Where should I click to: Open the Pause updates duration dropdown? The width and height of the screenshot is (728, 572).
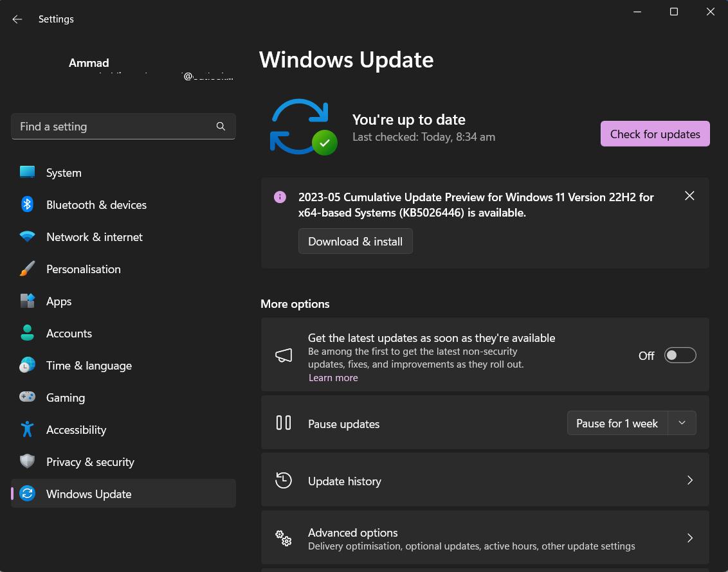click(682, 423)
